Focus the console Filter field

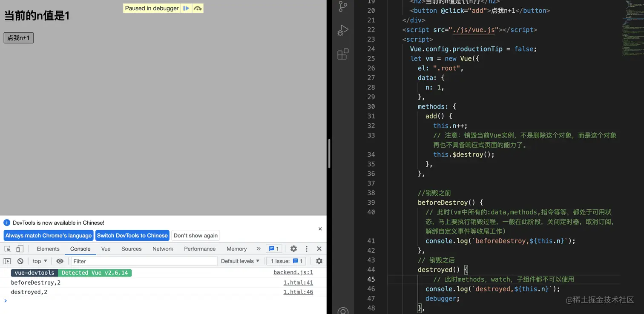point(144,261)
